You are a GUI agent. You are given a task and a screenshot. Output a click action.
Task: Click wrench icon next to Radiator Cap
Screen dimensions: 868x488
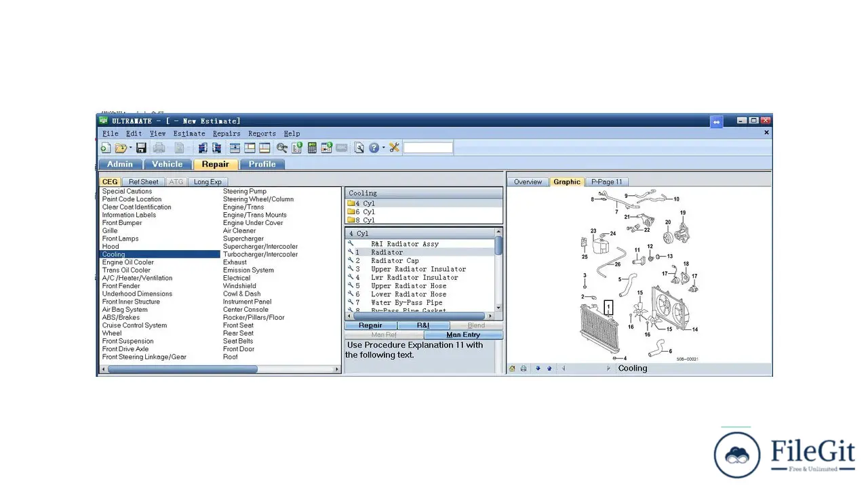[351, 260]
